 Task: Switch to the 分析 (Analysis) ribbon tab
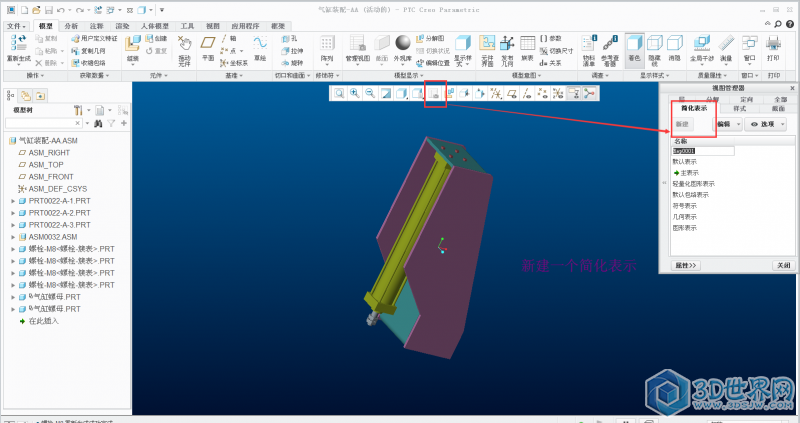pos(70,24)
